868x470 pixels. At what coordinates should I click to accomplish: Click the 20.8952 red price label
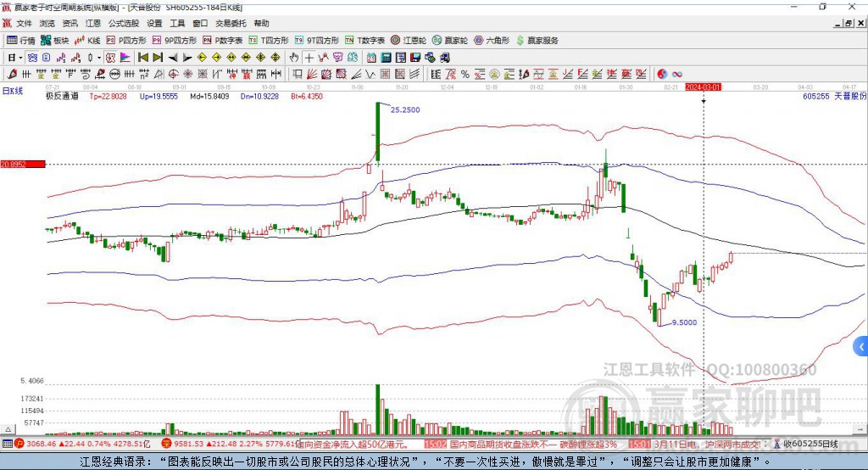[23, 164]
